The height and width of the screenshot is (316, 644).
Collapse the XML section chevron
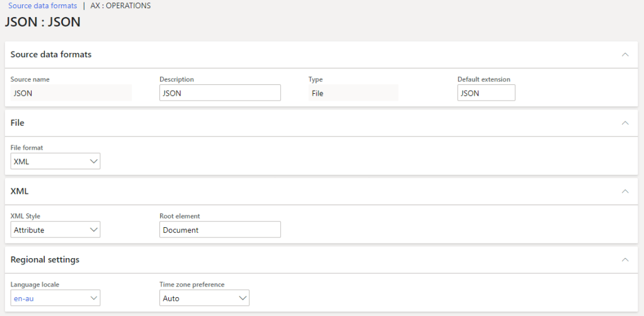(625, 191)
